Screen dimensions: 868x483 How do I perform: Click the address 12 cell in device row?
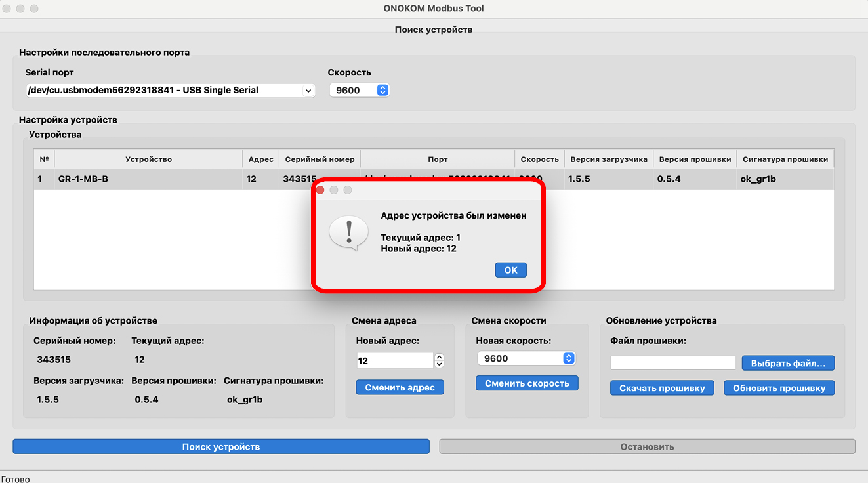[261, 179]
